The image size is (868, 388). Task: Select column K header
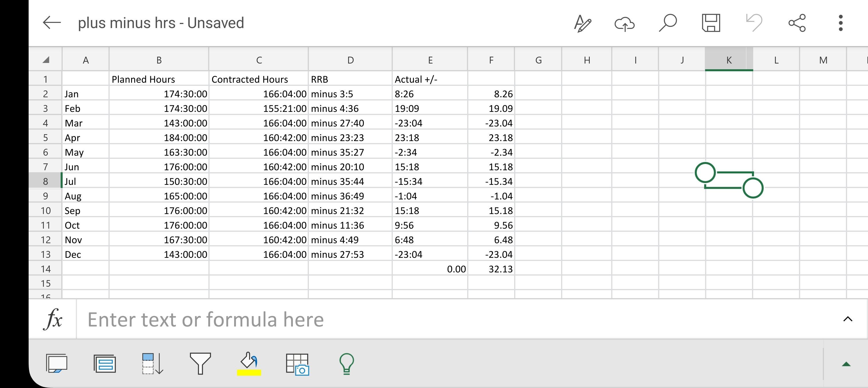[729, 60]
